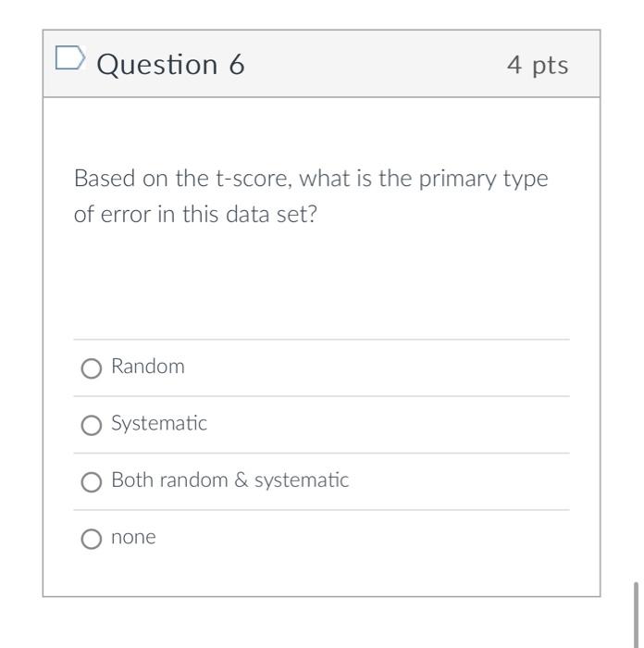Click the Random answer label text
The height and width of the screenshot is (648, 644).
point(148,367)
